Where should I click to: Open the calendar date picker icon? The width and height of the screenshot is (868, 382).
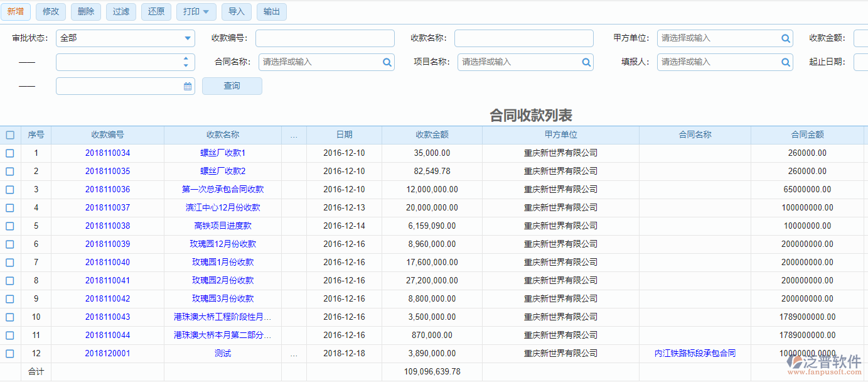click(187, 86)
